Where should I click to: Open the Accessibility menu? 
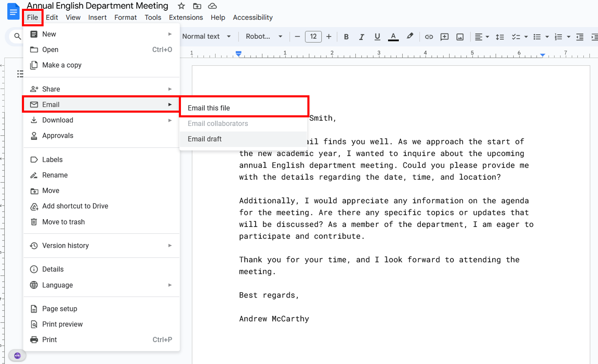tap(253, 18)
